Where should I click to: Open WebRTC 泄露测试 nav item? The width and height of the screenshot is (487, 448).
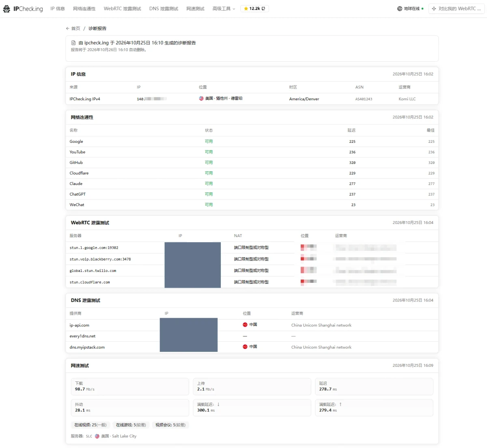(123, 9)
